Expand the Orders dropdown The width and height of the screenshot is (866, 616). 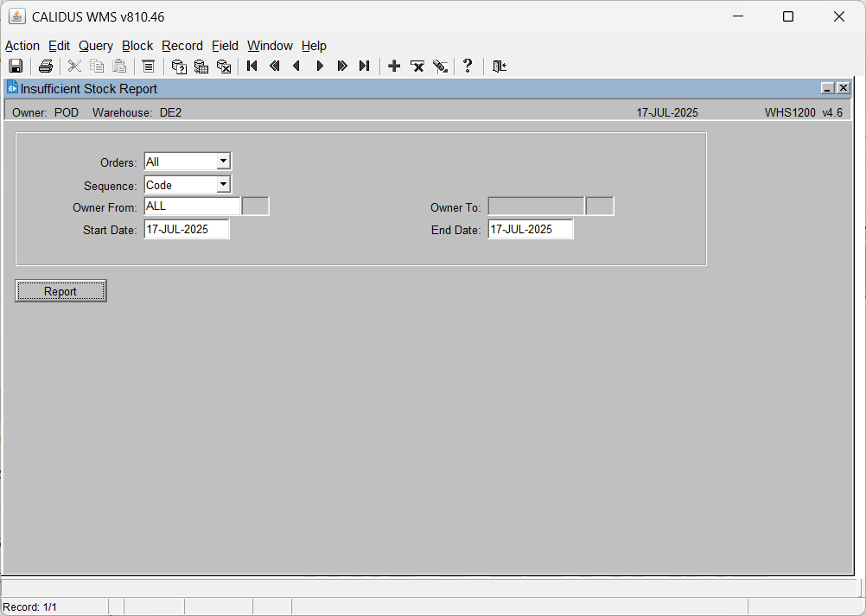click(x=223, y=162)
